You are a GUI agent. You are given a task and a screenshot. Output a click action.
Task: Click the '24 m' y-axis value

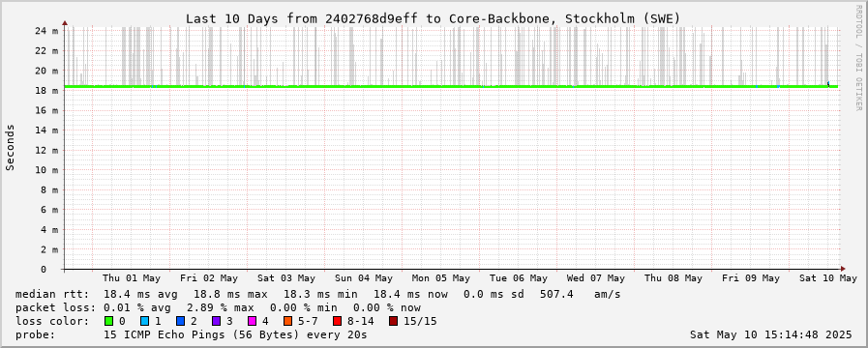click(46, 31)
